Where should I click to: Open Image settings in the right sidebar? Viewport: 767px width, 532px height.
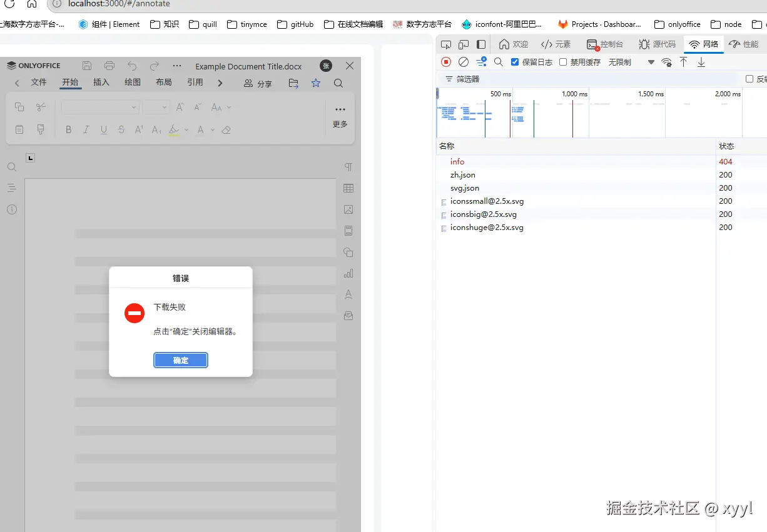point(348,209)
